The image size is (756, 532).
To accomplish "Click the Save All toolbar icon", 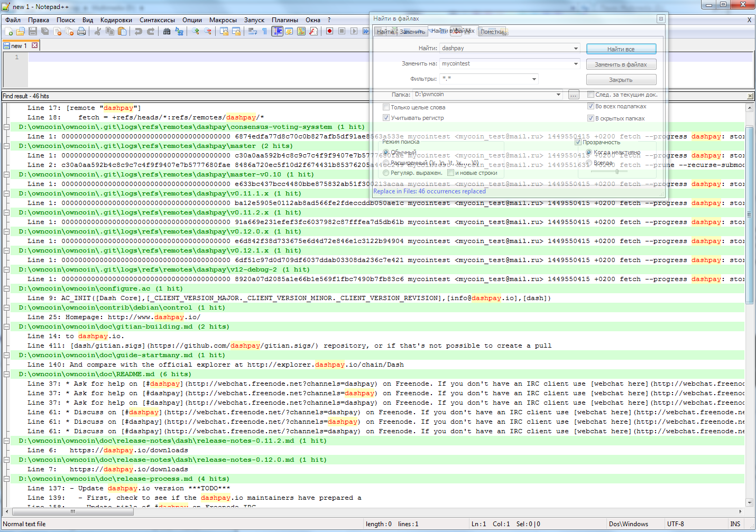I will point(45,32).
